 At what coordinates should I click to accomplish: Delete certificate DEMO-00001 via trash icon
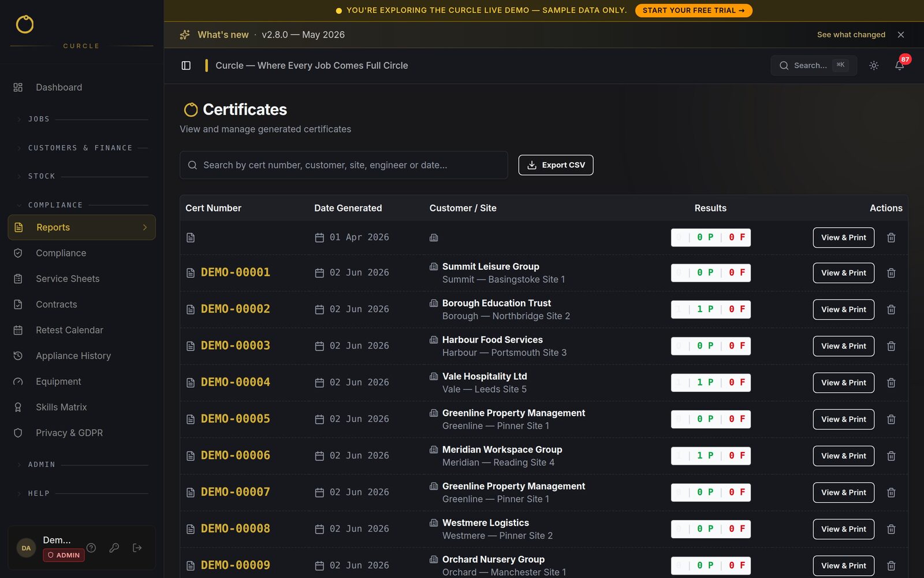point(891,273)
